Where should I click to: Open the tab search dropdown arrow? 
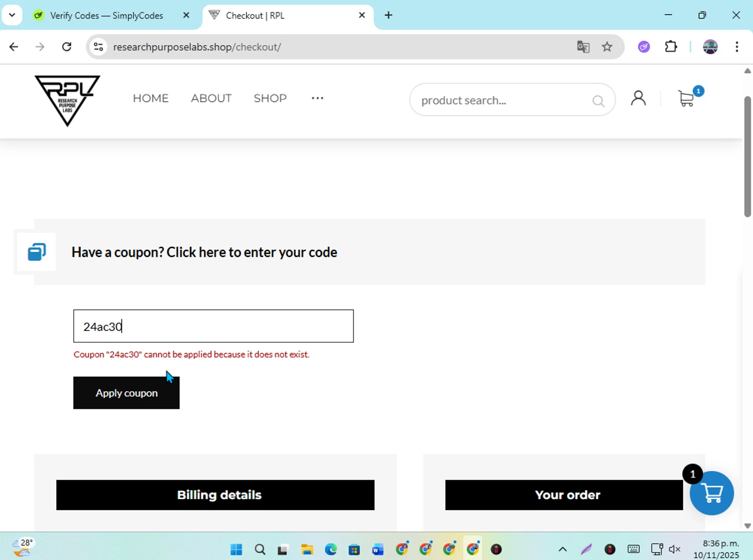12,15
